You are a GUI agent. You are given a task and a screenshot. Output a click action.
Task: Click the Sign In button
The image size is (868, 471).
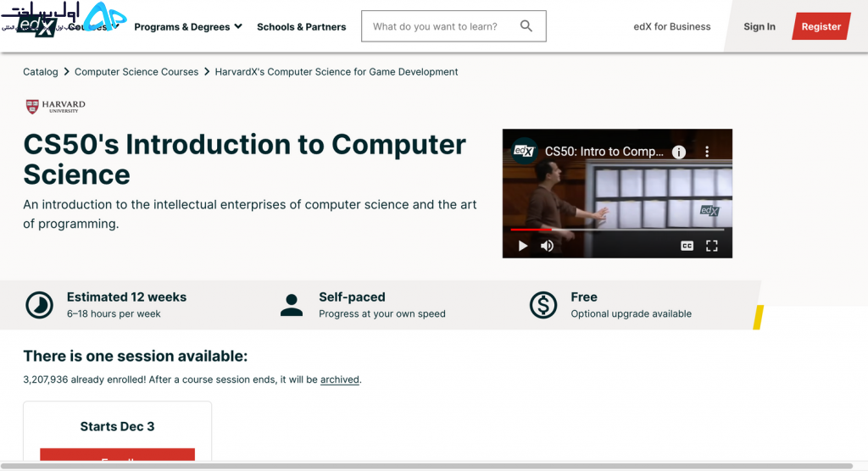click(x=759, y=26)
